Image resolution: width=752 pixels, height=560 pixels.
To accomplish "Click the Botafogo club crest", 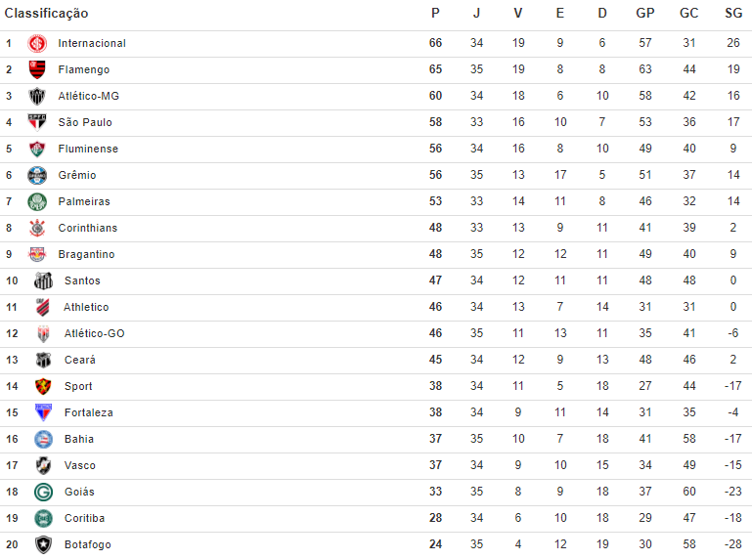I will [43, 545].
